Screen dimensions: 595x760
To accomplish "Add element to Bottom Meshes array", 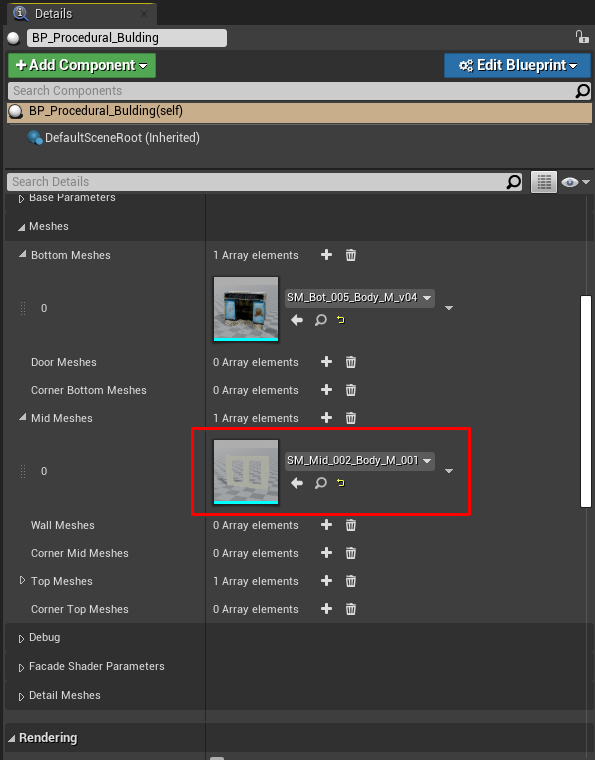I will [327, 255].
